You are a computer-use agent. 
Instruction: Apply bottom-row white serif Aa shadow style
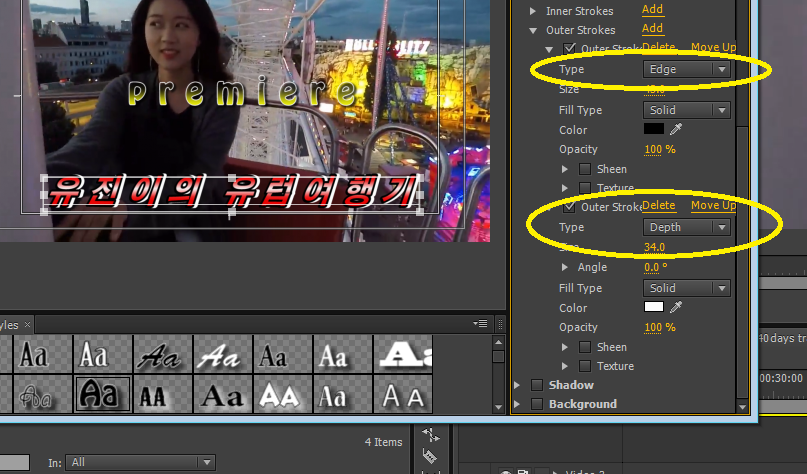click(x=343, y=394)
